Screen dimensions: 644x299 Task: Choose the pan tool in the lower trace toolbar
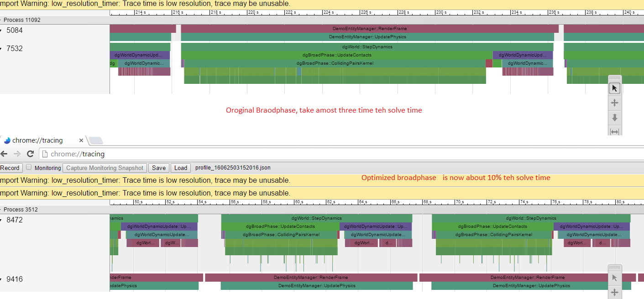[614, 292]
